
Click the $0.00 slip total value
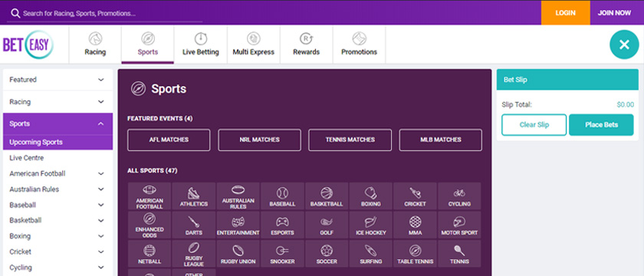625,105
